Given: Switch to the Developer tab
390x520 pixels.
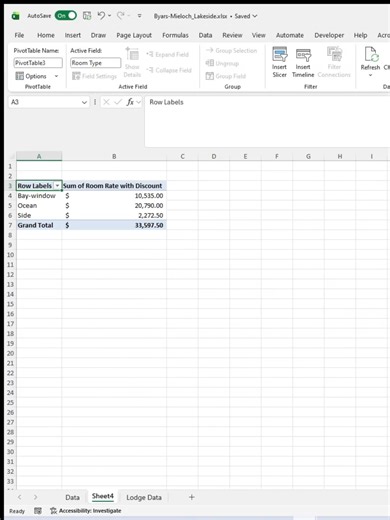Looking at the screenshot, I should (x=329, y=35).
